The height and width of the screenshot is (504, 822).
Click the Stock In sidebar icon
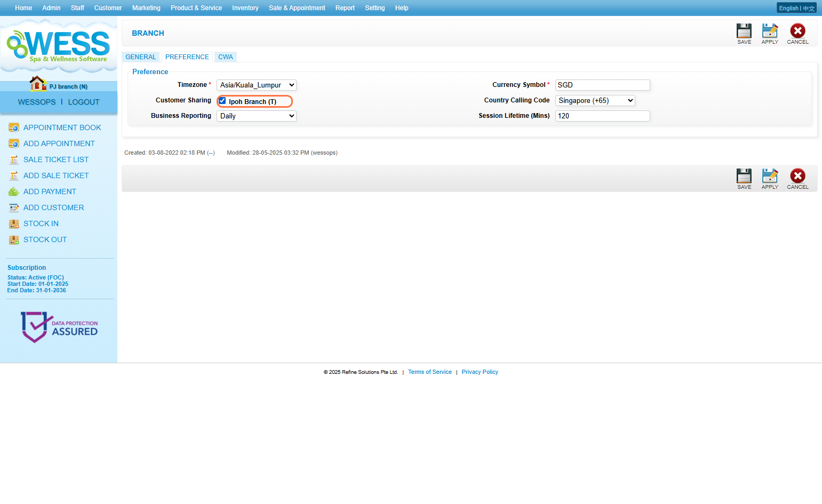pyautogui.click(x=14, y=224)
